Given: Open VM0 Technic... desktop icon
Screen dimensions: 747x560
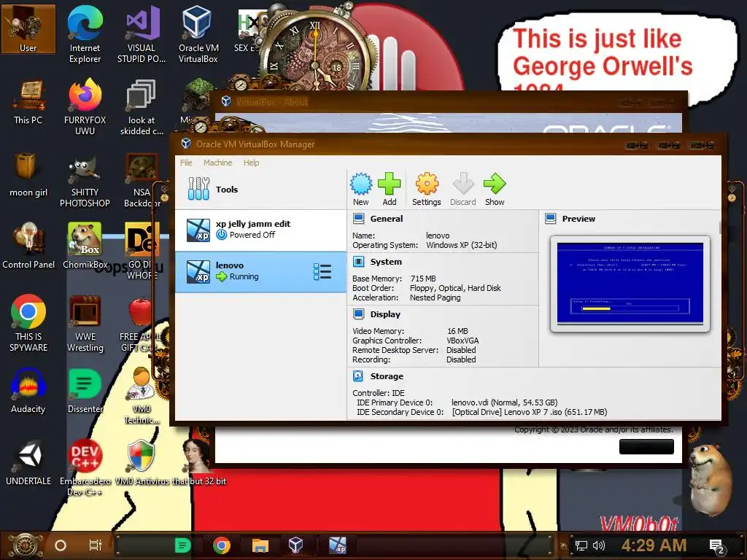Looking at the screenshot, I should pyautogui.click(x=141, y=396).
